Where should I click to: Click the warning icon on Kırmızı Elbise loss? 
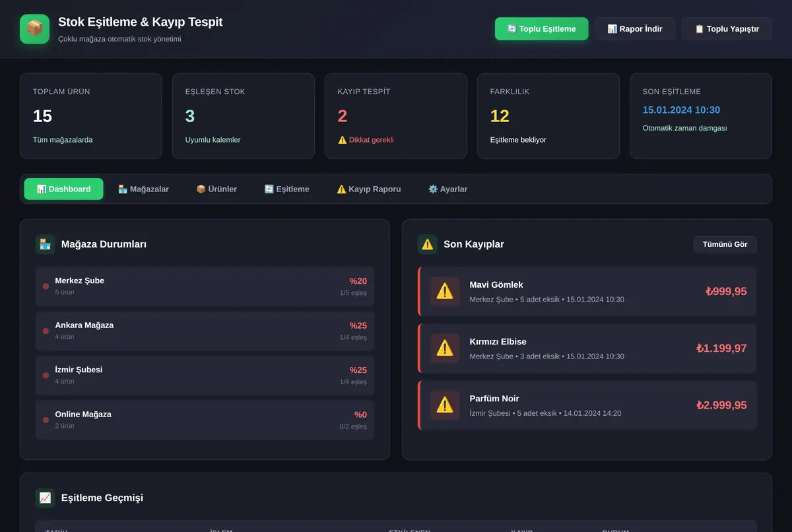point(445,348)
